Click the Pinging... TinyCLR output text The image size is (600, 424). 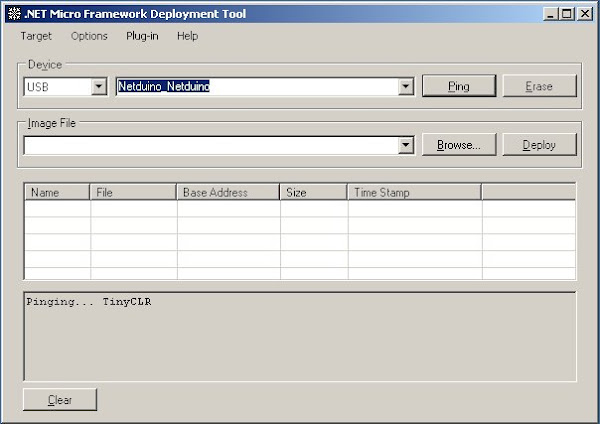pos(89,302)
